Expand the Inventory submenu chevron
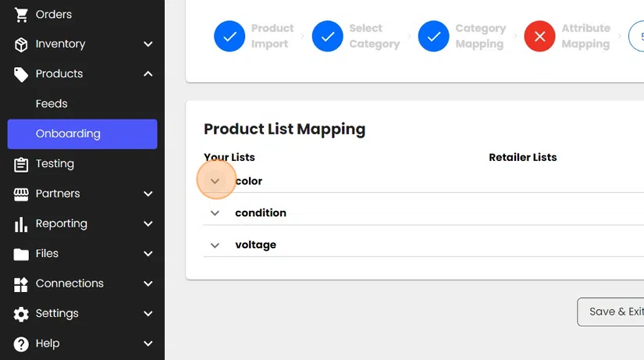644x360 pixels. tap(148, 44)
